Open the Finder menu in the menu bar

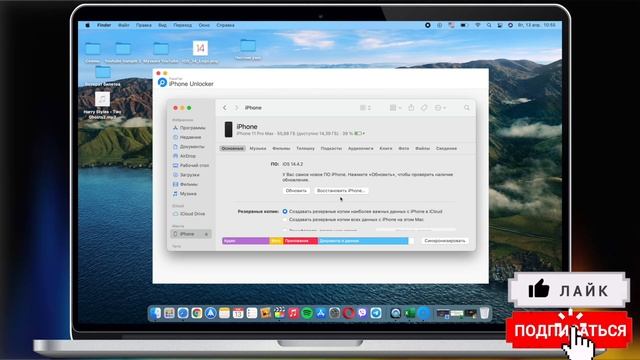point(104,25)
